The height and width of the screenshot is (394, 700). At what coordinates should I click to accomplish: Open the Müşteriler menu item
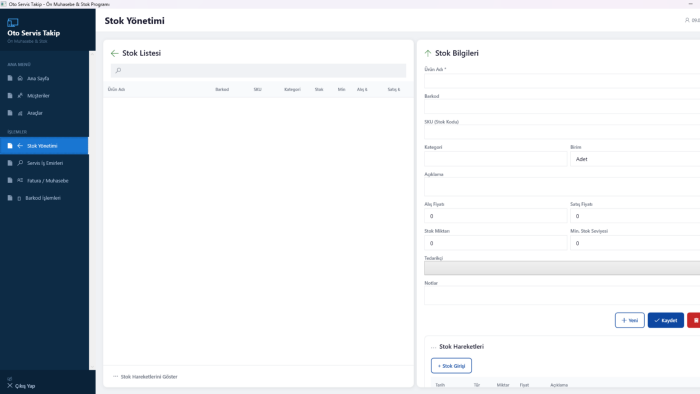44,95
